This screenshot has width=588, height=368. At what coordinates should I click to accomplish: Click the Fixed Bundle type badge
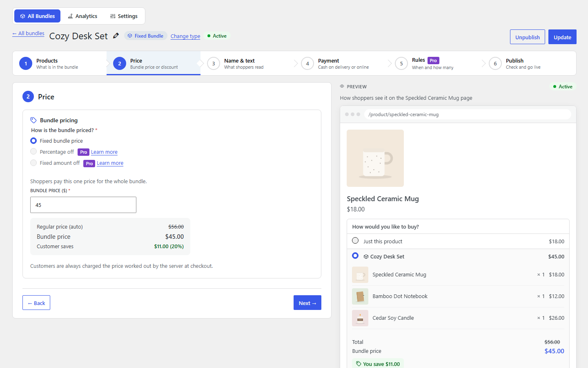tap(146, 36)
